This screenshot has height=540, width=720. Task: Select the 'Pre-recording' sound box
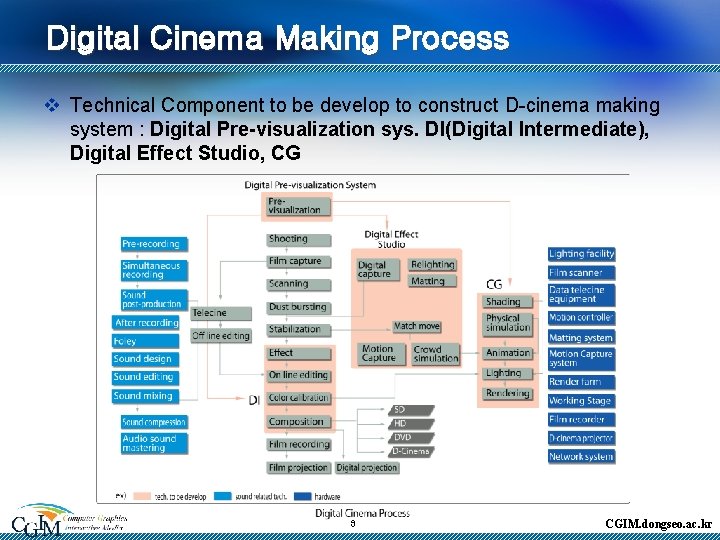click(154, 244)
